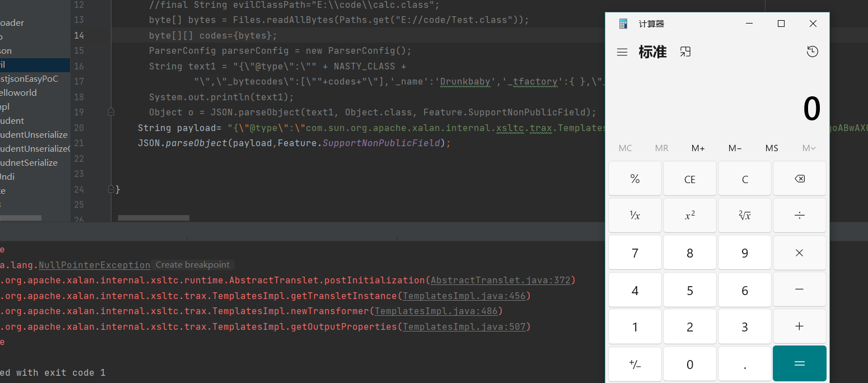This screenshot has width=868, height=383.
Task: Click the plus operator key
Action: [x=800, y=326]
